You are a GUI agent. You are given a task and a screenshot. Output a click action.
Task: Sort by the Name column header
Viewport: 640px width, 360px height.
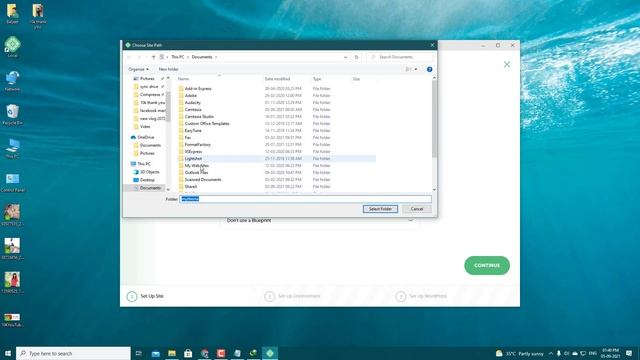pos(183,79)
